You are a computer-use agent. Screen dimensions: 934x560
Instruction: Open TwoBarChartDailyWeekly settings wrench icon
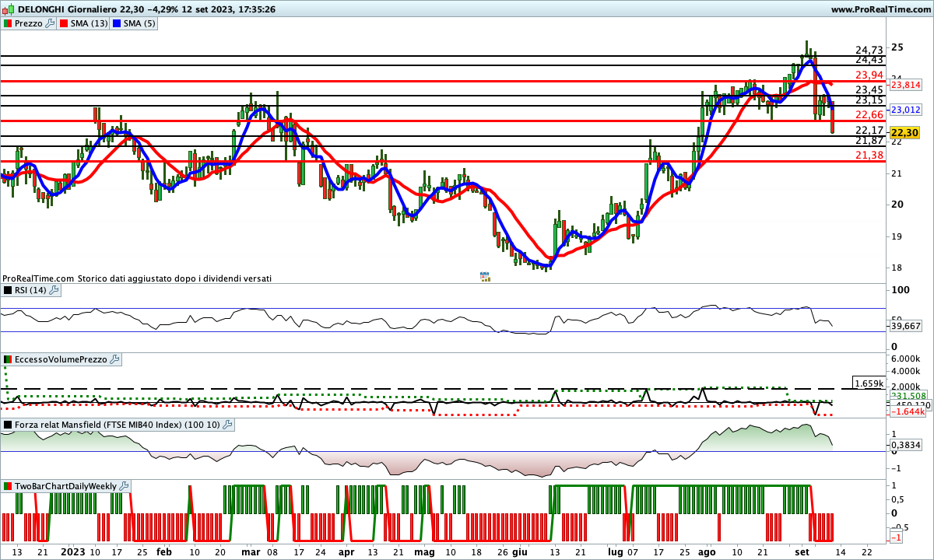[x=125, y=486]
